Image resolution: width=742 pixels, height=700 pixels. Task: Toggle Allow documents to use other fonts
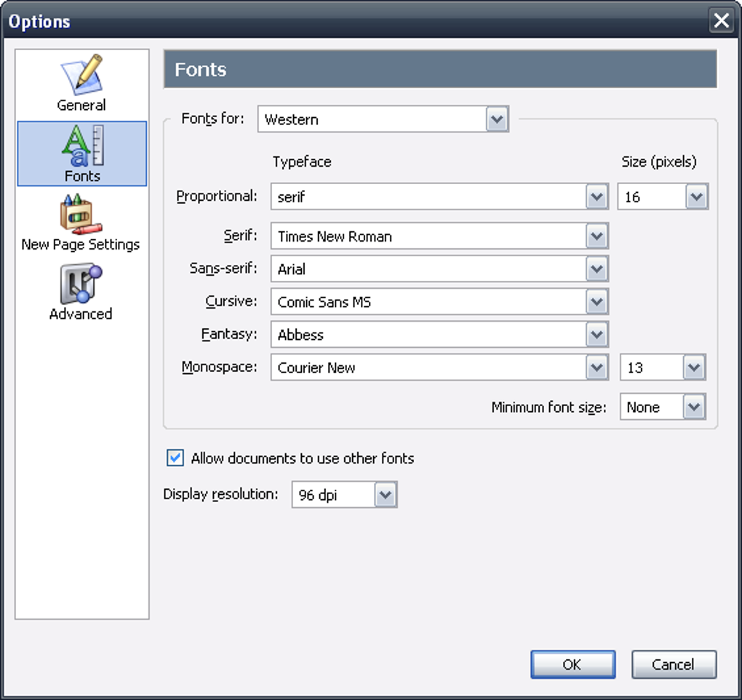pos(175,458)
